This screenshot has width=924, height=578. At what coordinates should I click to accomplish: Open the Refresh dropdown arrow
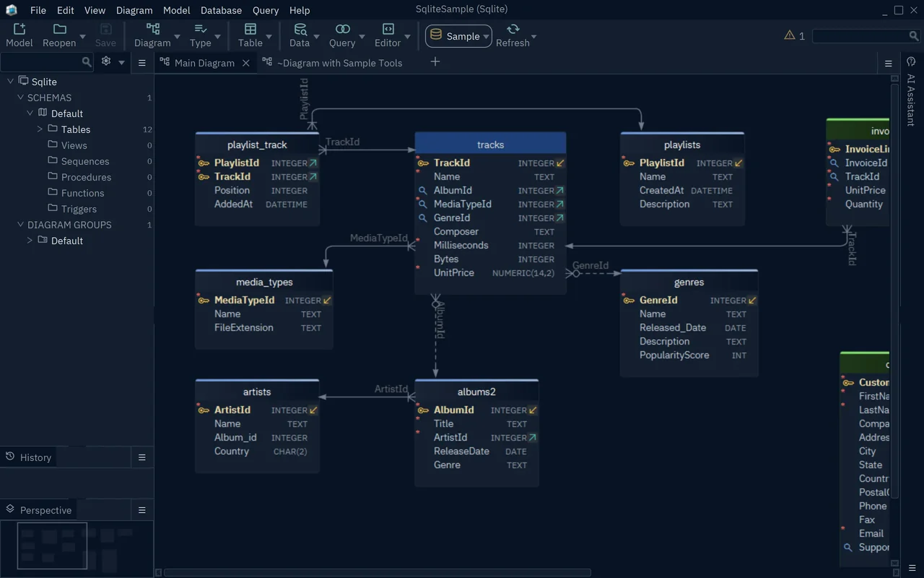click(534, 36)
